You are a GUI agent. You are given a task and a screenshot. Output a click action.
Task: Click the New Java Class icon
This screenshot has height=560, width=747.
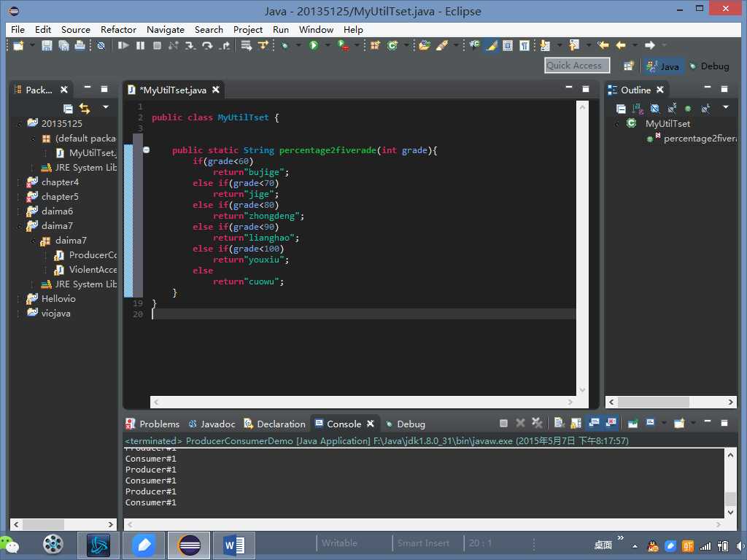392,46
